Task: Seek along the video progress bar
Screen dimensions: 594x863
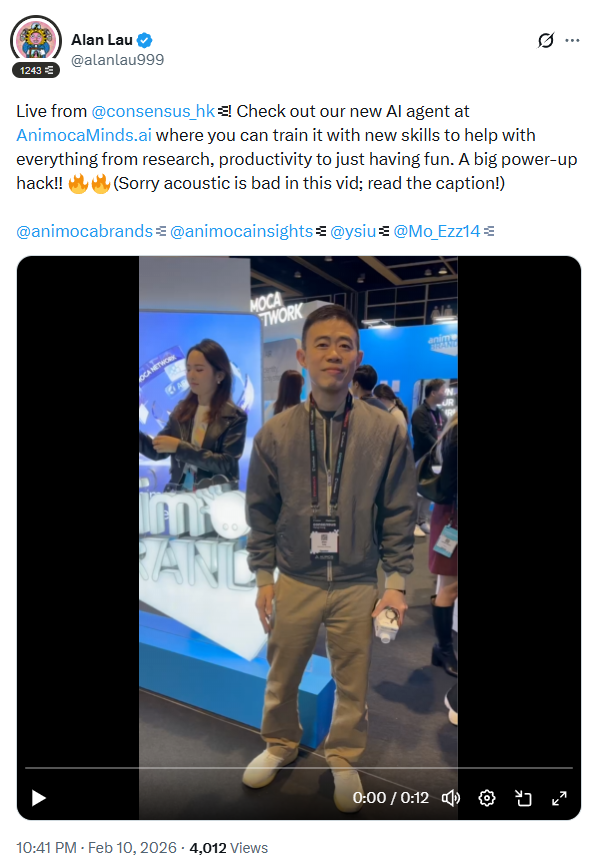Action: click(298, 767)
